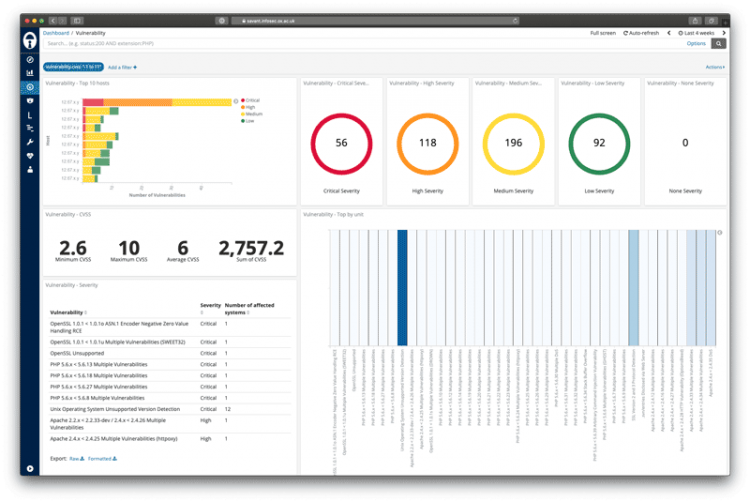Open the Last 4 weeks time picker
Image resolution: width=750 pixels, height=502 pixels.
(x=696, y=33)
